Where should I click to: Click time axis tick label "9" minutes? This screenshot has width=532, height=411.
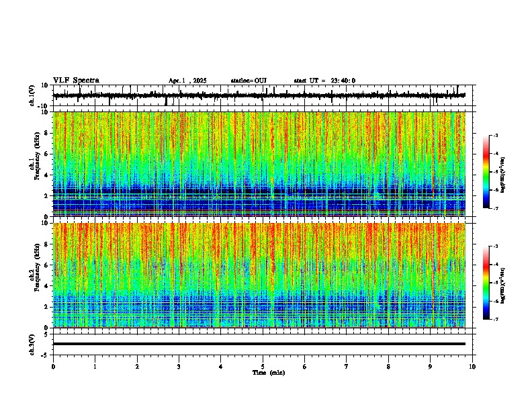click(x=430, y=367)
